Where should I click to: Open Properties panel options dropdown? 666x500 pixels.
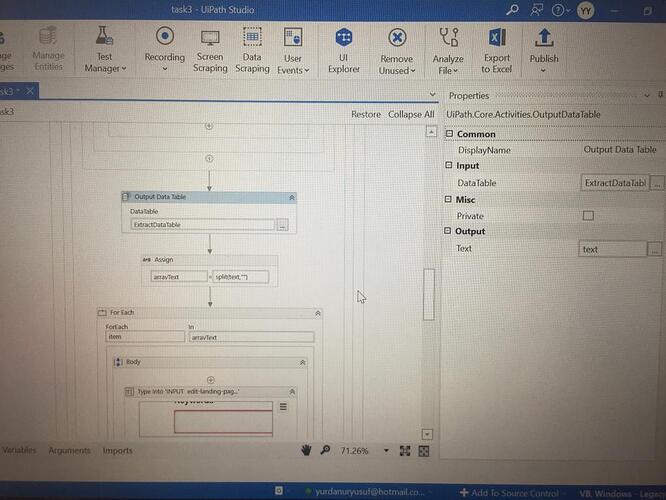[x=647, y=95]
